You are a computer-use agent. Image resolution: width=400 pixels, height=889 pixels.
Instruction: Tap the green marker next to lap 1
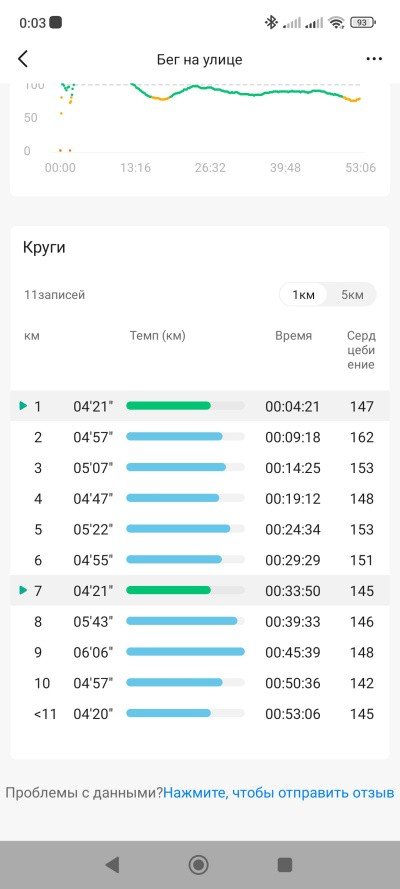[x=23, y=406]
